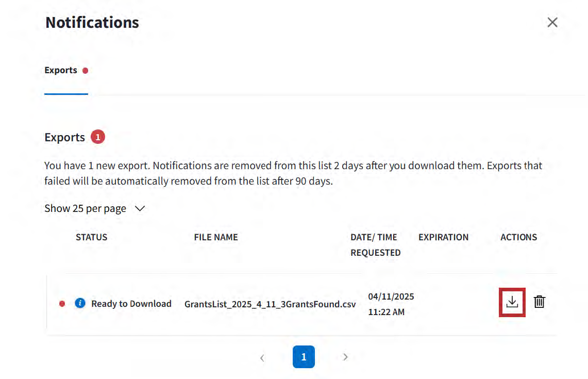Switch to the Exports tab
This screenshot has height=379, width=588.
[x=61, y=71]
